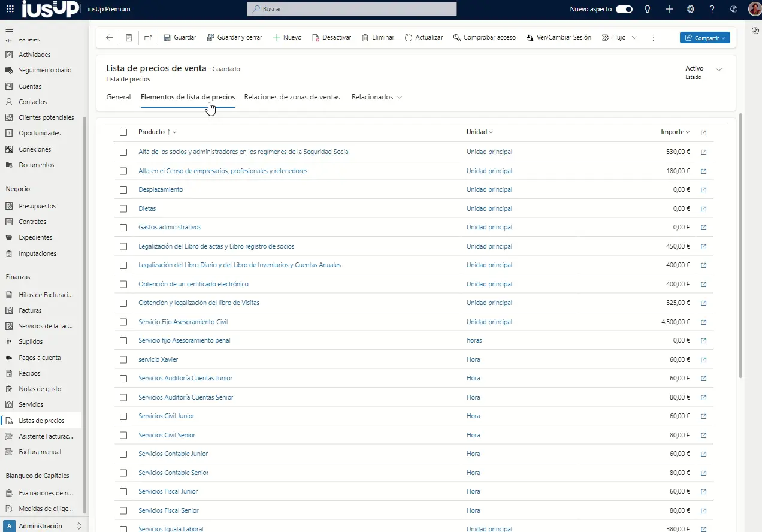
Task: Click the Buscar search field
Action: [x=352, y=9]
